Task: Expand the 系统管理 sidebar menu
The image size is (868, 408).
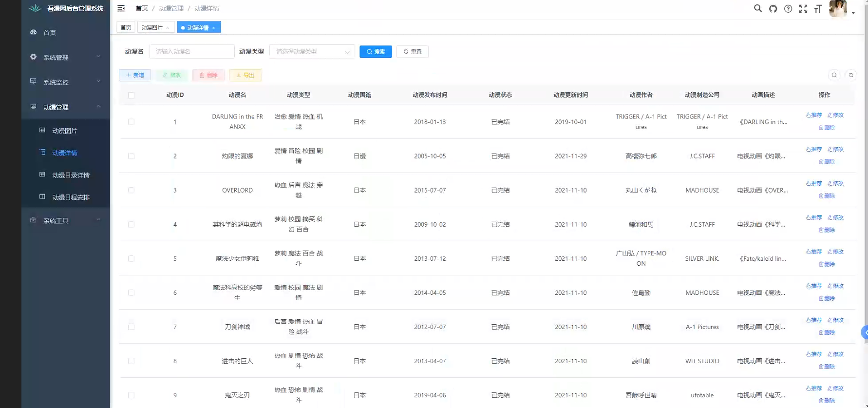Action: [66, 57]
